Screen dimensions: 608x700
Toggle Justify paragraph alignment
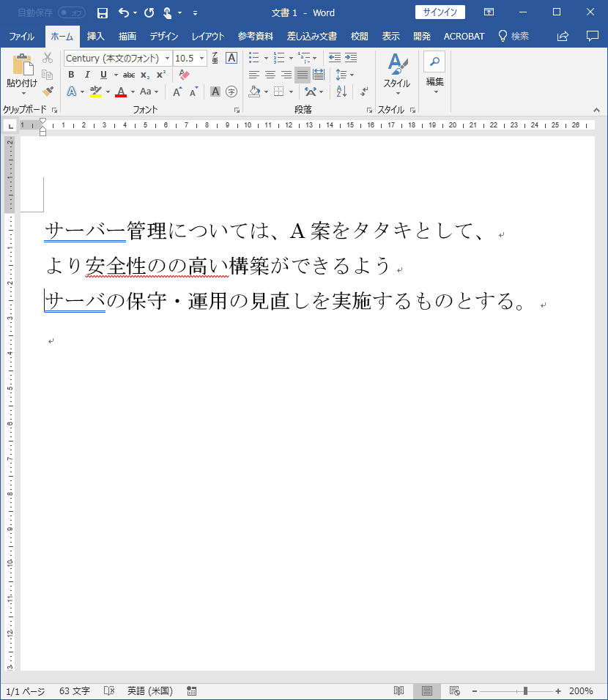click(303, 75)
